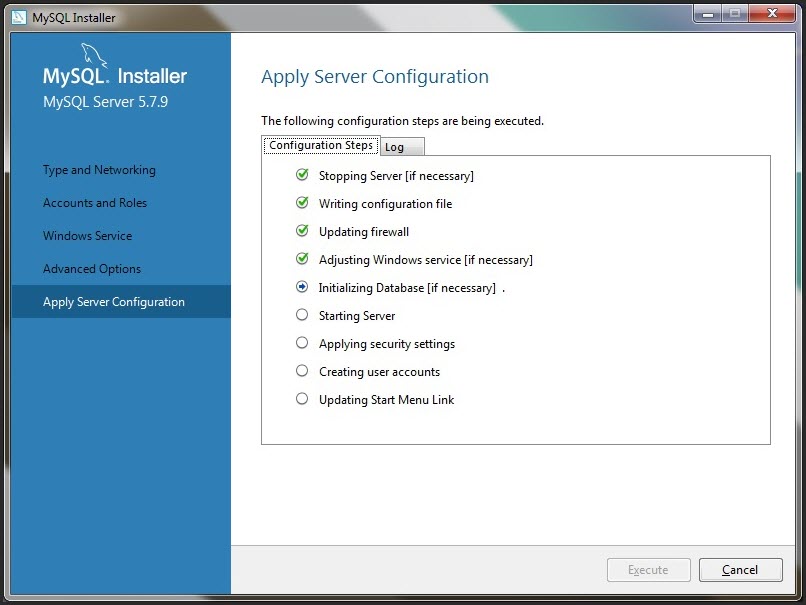Click the 'Updating Start Menu Link' text

386,400
